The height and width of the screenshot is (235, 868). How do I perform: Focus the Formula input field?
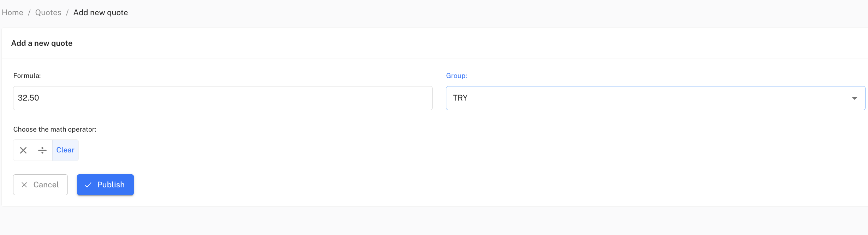pyautogui.click(x=222, y=98)
